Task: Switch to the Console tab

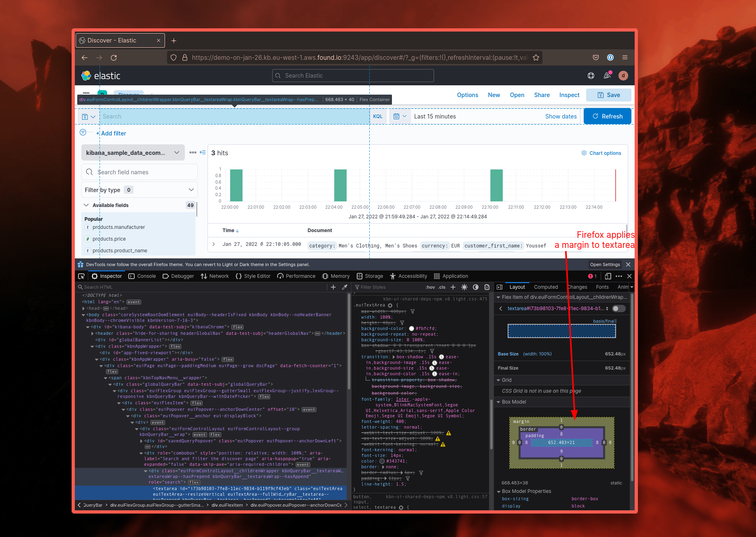Action: point(142,276)
